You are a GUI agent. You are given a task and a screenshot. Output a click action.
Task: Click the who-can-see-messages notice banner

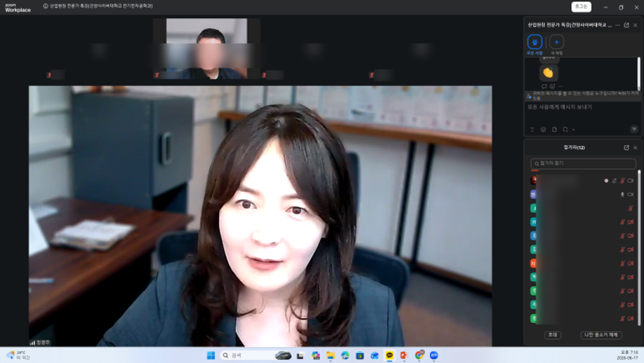click(582, 96)
